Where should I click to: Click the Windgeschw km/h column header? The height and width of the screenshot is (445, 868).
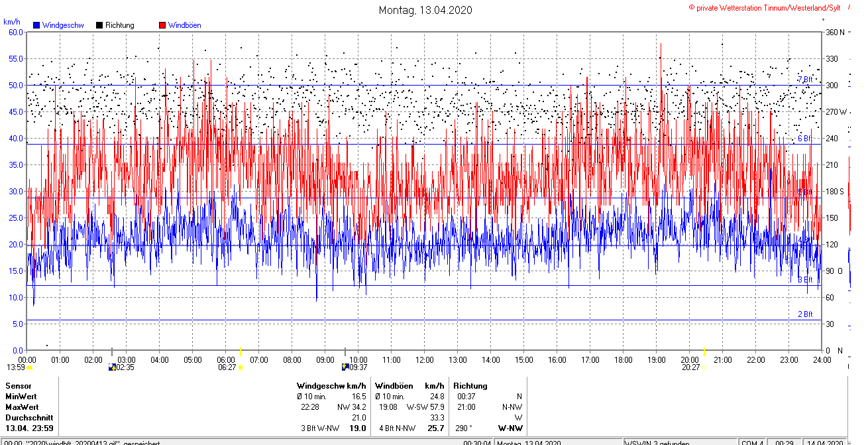(331, 386)
